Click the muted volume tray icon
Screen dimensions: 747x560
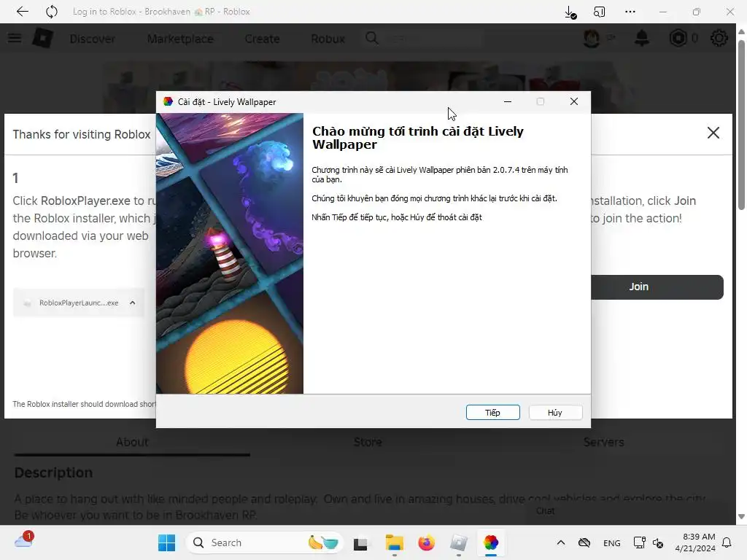[658, 542]
